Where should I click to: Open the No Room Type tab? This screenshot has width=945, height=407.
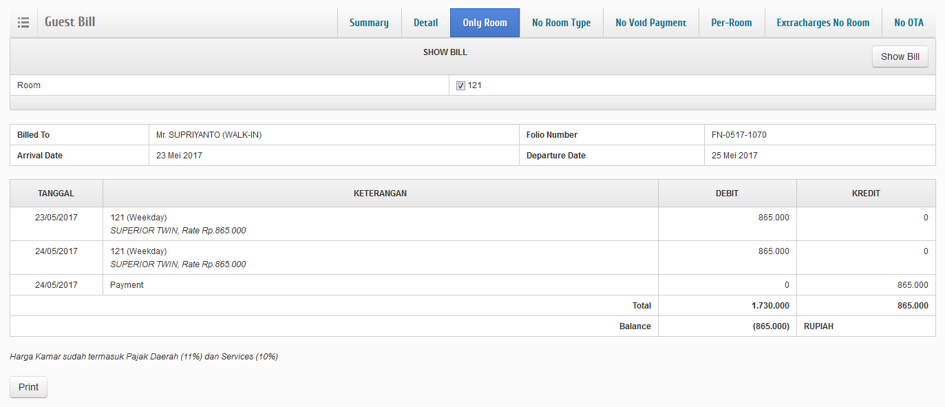(561, 22)
